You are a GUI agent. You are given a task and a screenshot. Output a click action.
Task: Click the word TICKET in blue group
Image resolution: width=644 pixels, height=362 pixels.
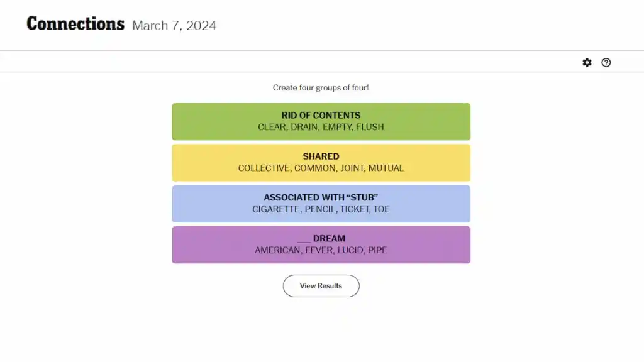coord(355,209)
